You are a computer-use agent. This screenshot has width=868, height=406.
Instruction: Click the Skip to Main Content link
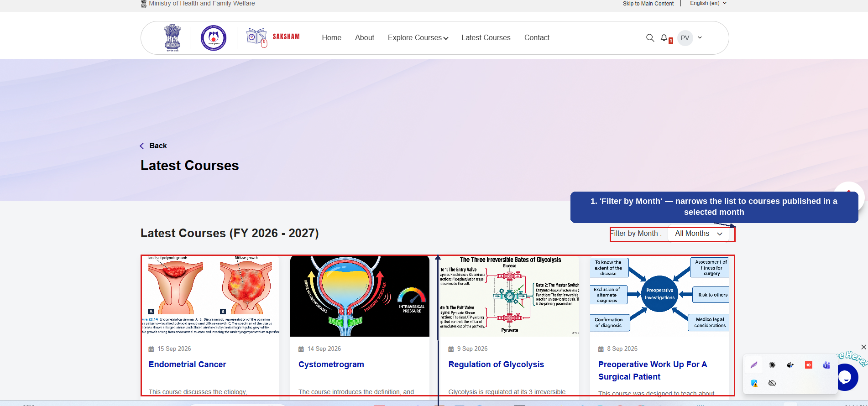click(648, 4)
